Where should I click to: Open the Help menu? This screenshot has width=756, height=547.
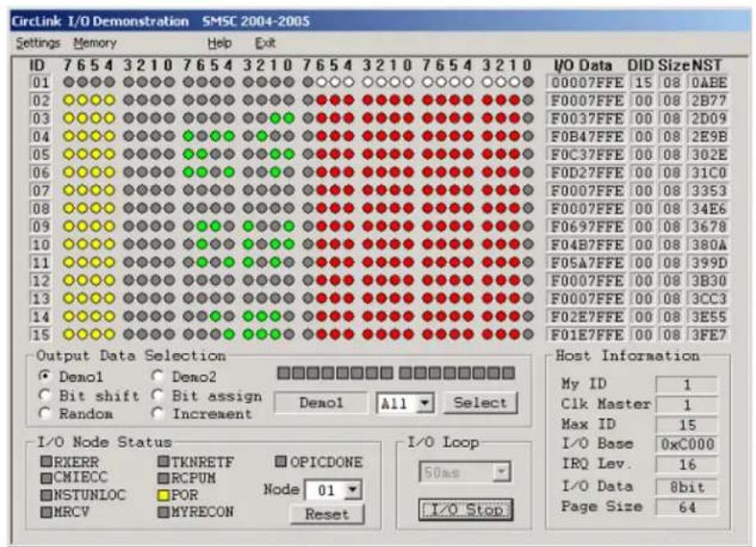(x=219, y=44)
